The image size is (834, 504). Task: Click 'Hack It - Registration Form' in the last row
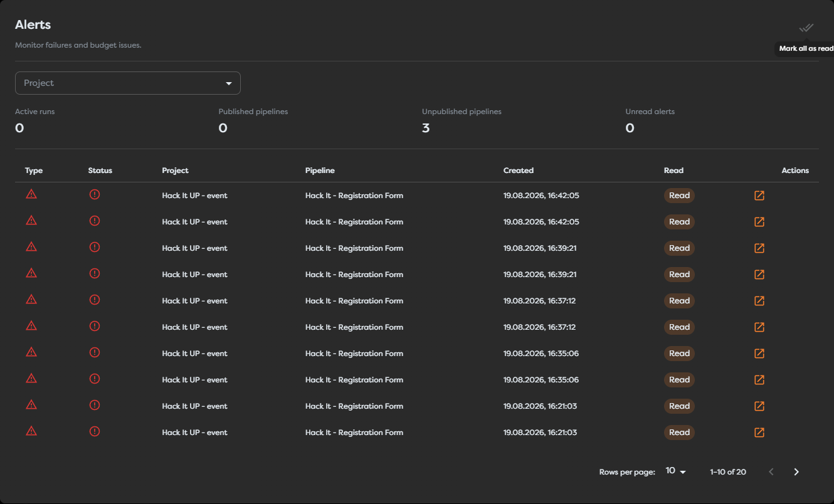click(354, 433)
